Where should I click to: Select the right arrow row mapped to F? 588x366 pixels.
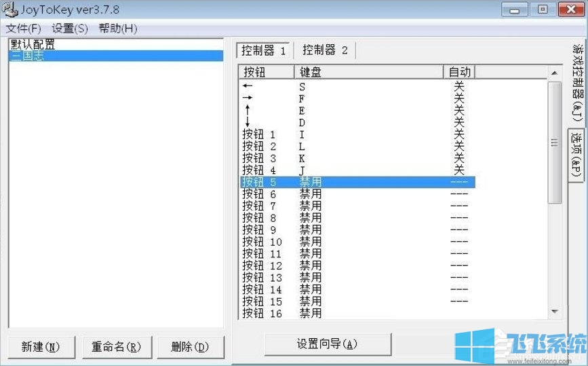357,98
